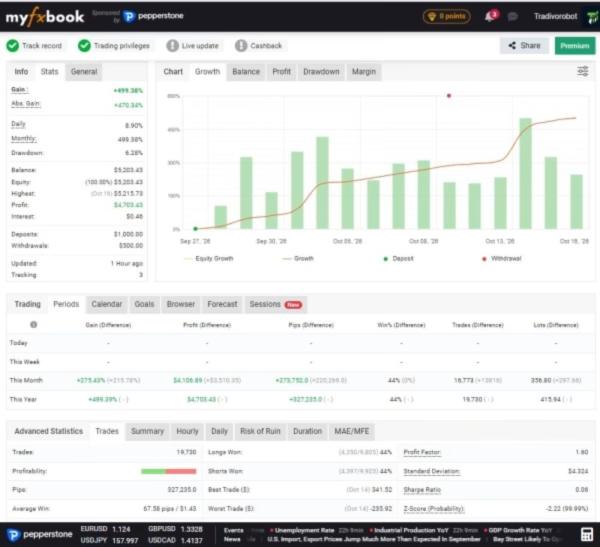600x547 pixels.
Task: Click the red withdrawal marker on chart
Action: (x=449, y=96)
